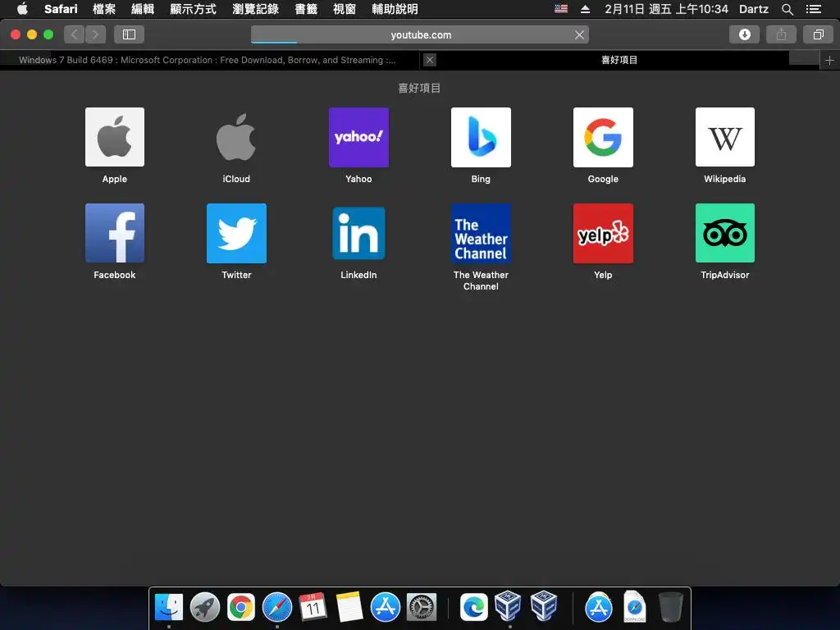
Task: Open the Dartz user menu
Action: (754, 8)
